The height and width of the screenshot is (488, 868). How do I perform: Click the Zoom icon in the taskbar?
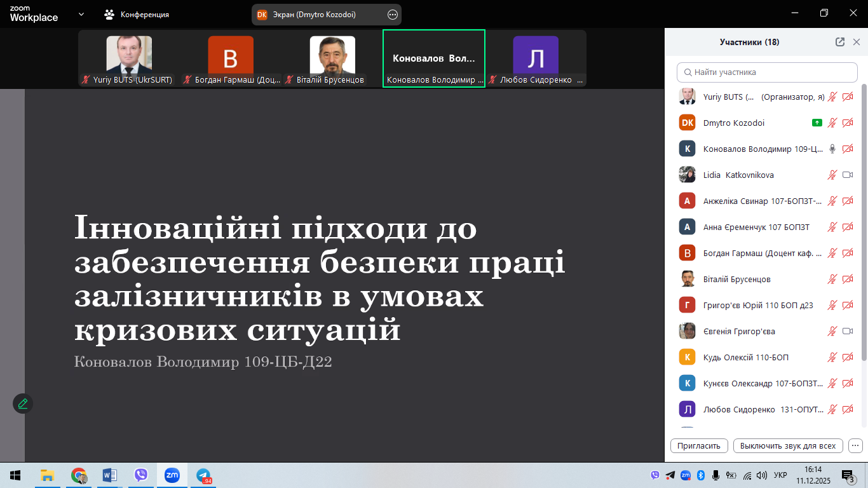point(172,475)
